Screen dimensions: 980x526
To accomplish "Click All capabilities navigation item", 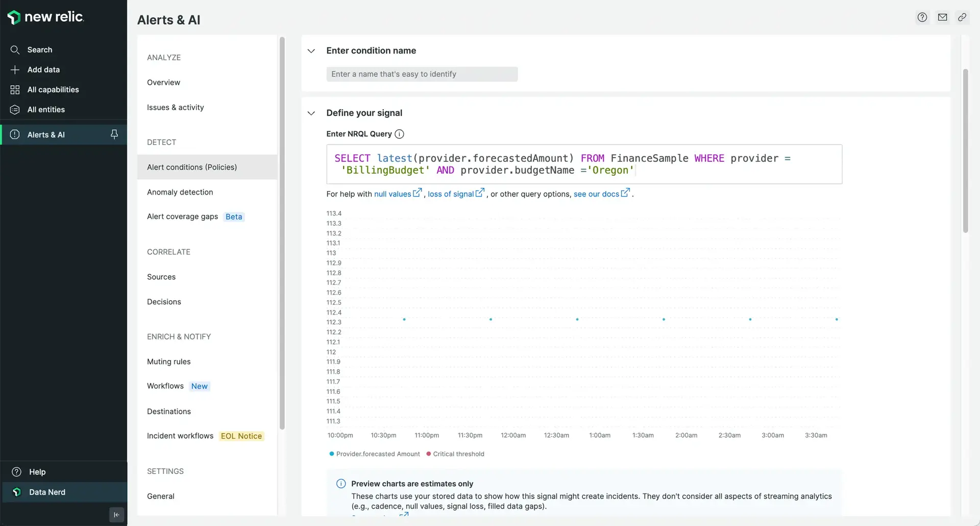I will point(53,89).
